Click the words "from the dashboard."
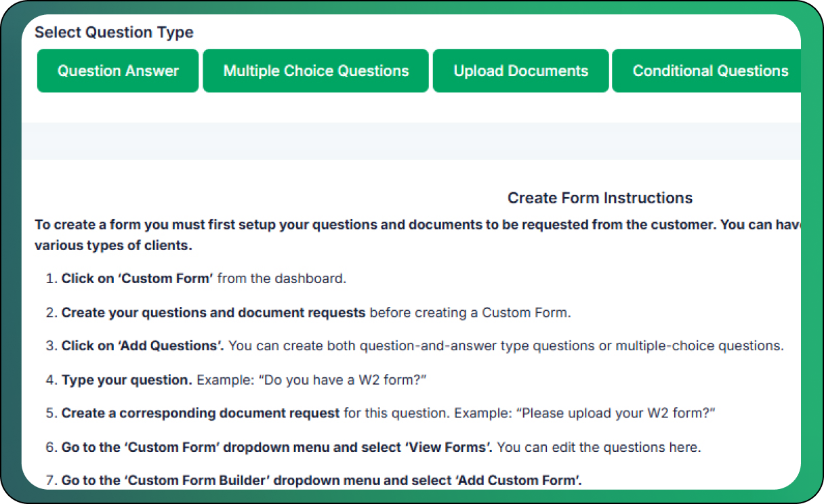824x504 pixels. point(282,278)
